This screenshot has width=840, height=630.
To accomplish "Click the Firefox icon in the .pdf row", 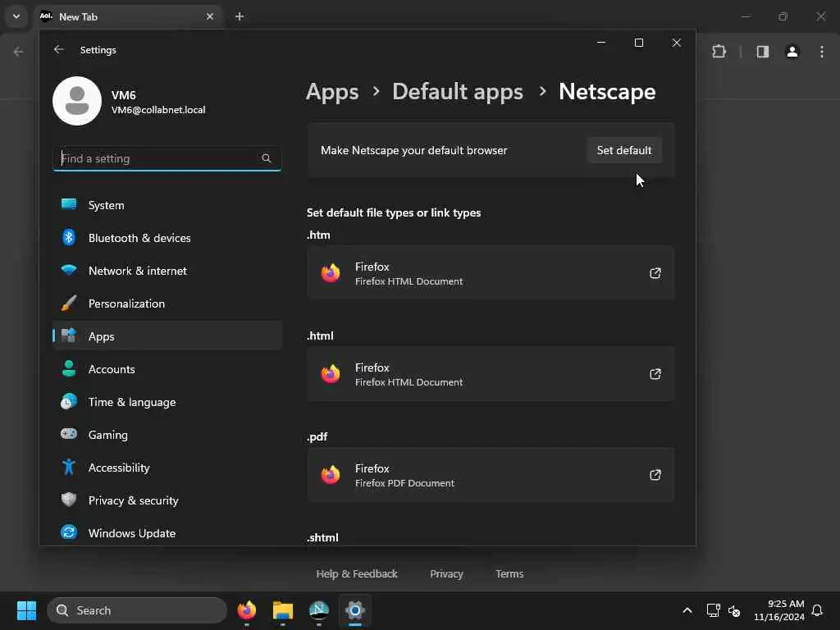I will (331, 475).
